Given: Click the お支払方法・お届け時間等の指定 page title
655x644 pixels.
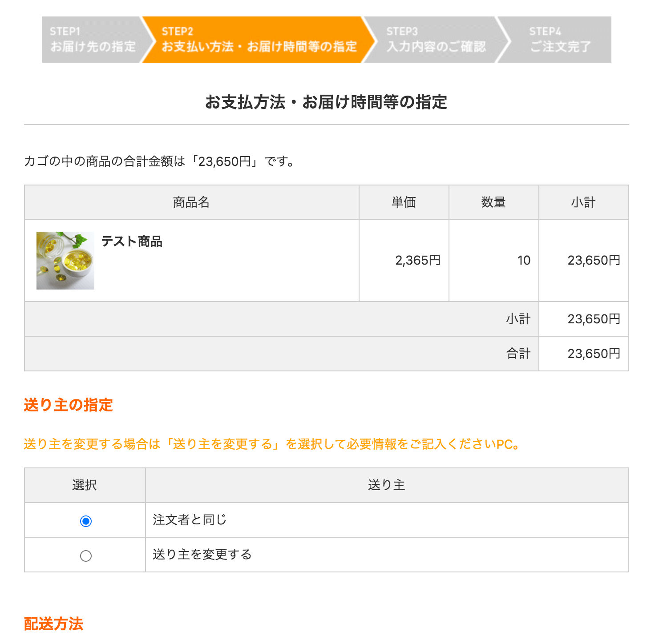Looking at the screenshot, I should coord(326,102).
